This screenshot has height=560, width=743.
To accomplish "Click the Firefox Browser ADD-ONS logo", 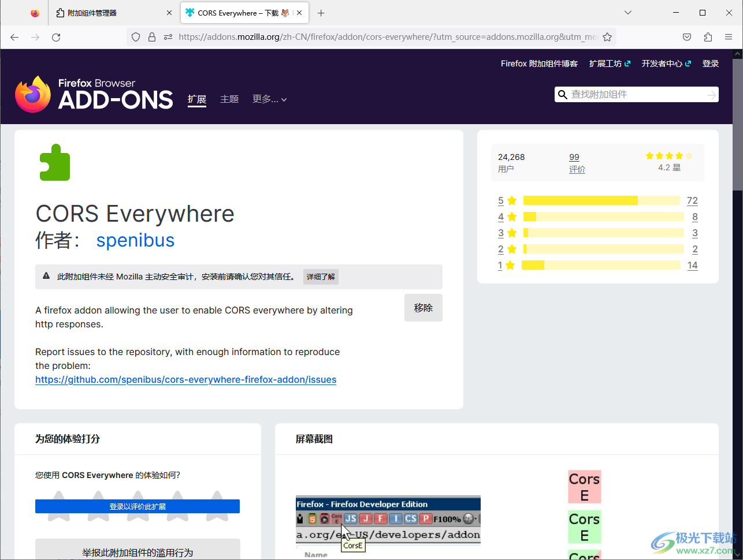I will [x=94, y=94].
